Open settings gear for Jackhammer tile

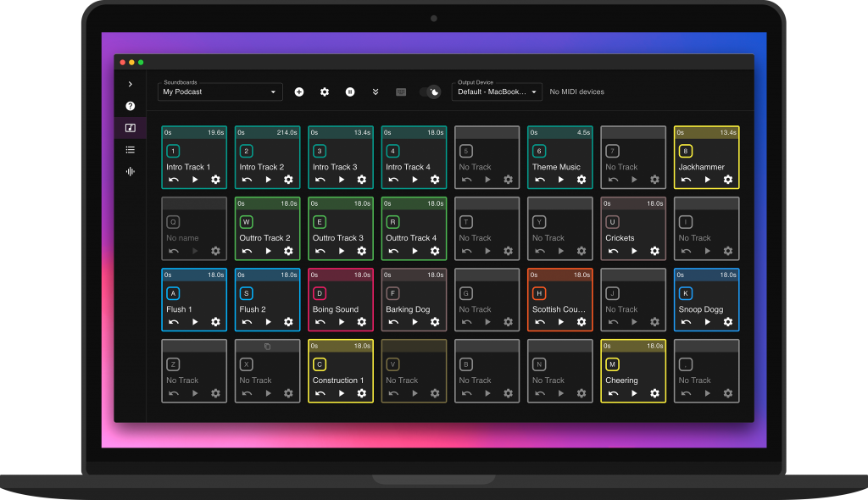point(727,180)
